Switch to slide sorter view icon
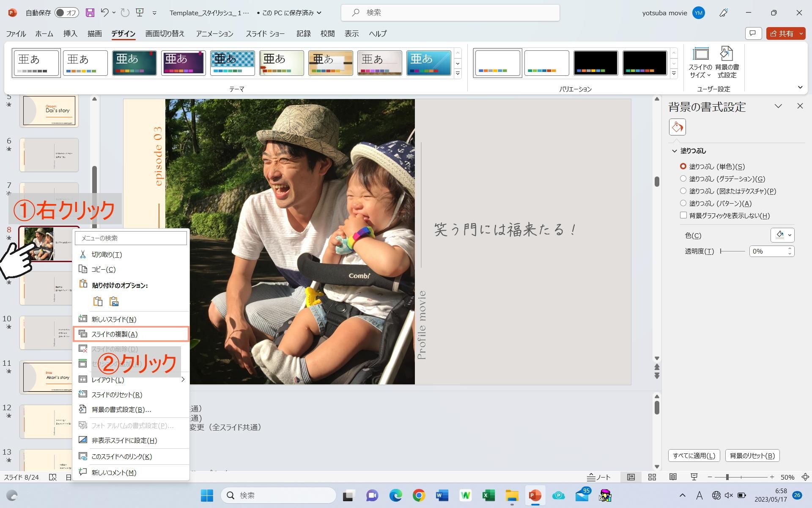 [652, 477]
